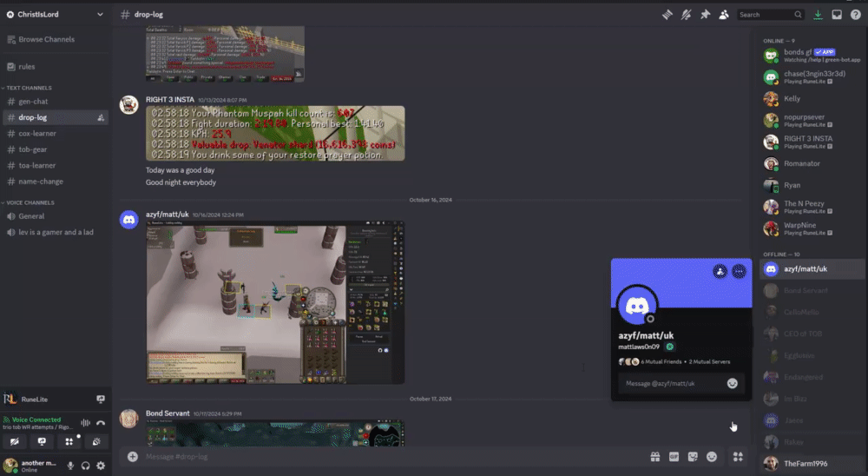Click Voice Connected status text
The height and width of the screenshot is (476, 868).
[36, 420]
